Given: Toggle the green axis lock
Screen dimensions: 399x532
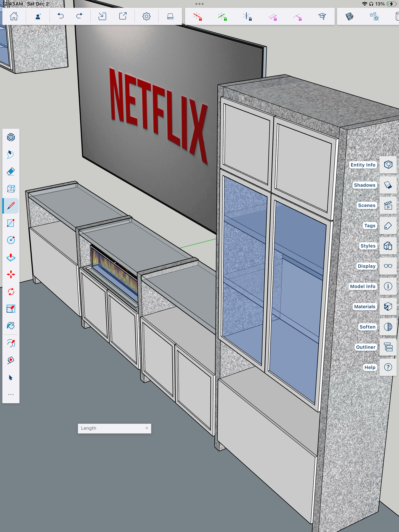Looking at the screenshot, I should (x=222, y=16).
